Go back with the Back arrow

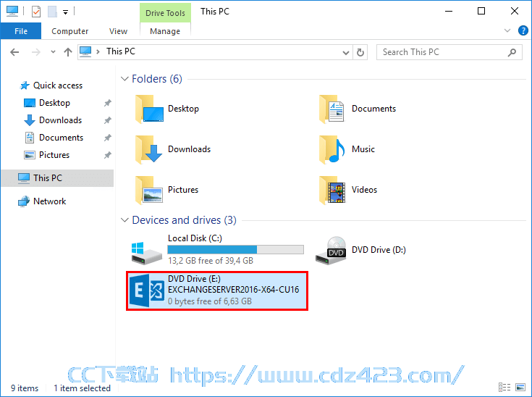pyautogui.click(x=14, y=52)
